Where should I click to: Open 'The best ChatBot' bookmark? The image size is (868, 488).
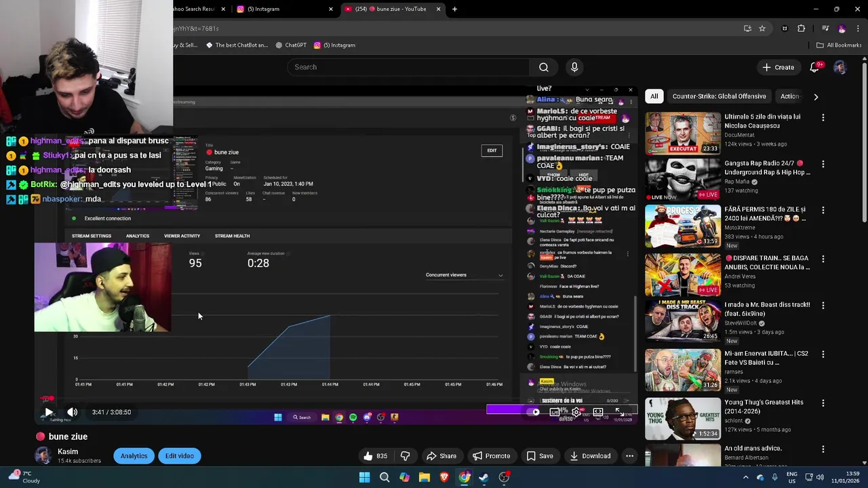click(x=237, y=45)
